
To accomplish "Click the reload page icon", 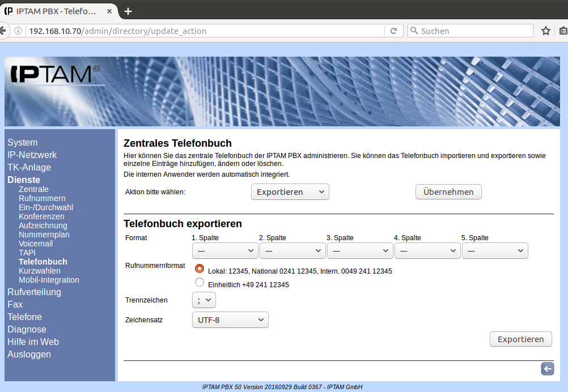I will coord(393,31).
